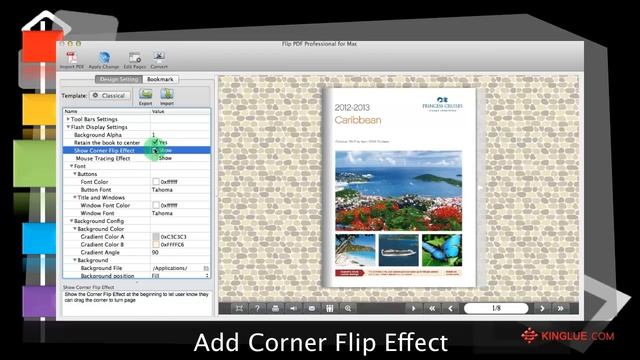
Task: Open the page thumbnails icon
Action: [x=330, y=309]
